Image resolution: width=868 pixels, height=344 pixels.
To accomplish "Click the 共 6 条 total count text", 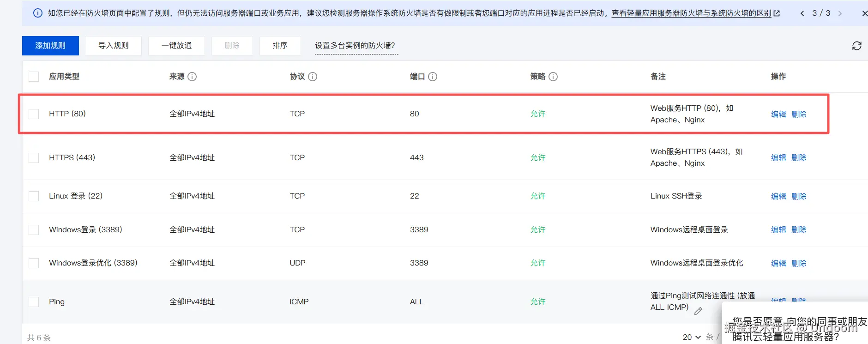I will click(39, 338).
